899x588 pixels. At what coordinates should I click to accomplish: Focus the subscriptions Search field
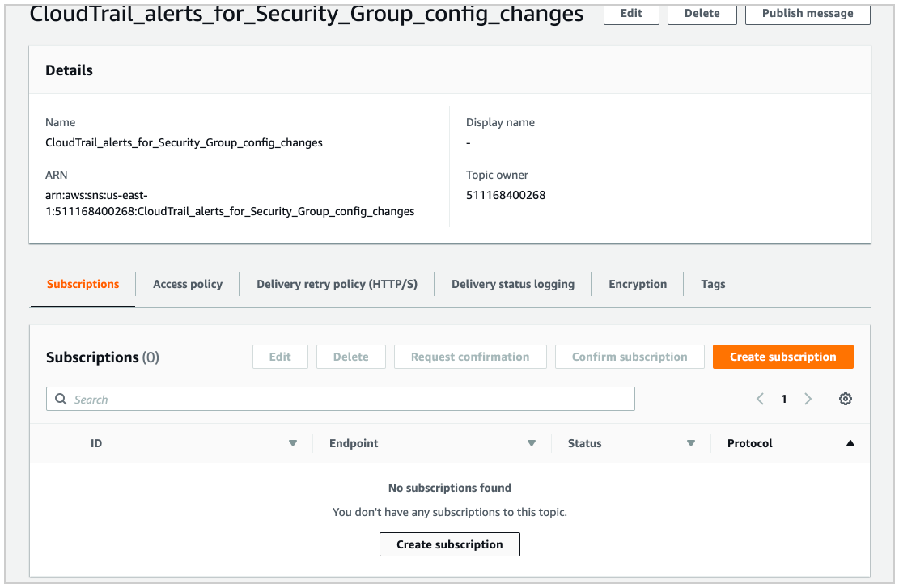[341, 399]
